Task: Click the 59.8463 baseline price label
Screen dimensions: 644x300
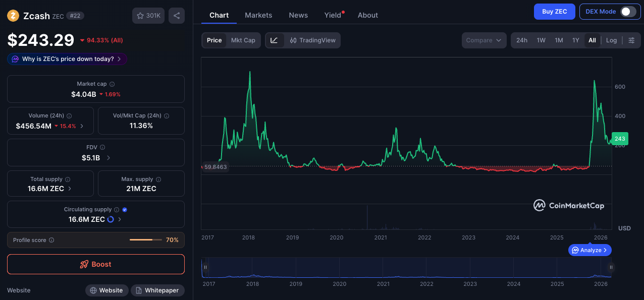Action: (215, 166)
